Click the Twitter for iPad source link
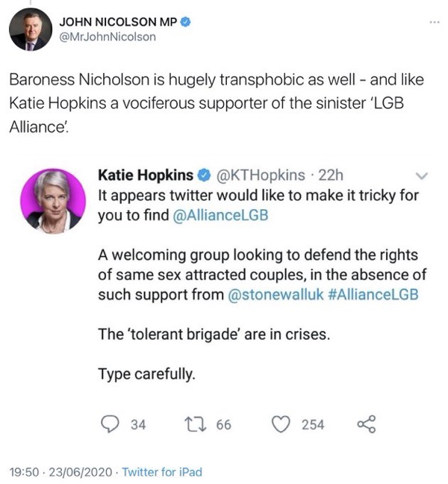 162,472
